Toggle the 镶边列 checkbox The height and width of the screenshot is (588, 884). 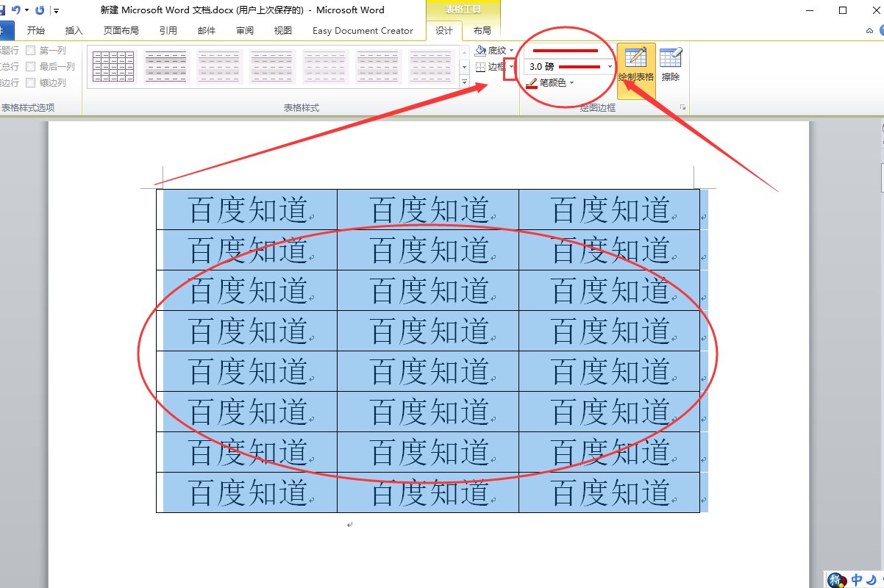31,82
